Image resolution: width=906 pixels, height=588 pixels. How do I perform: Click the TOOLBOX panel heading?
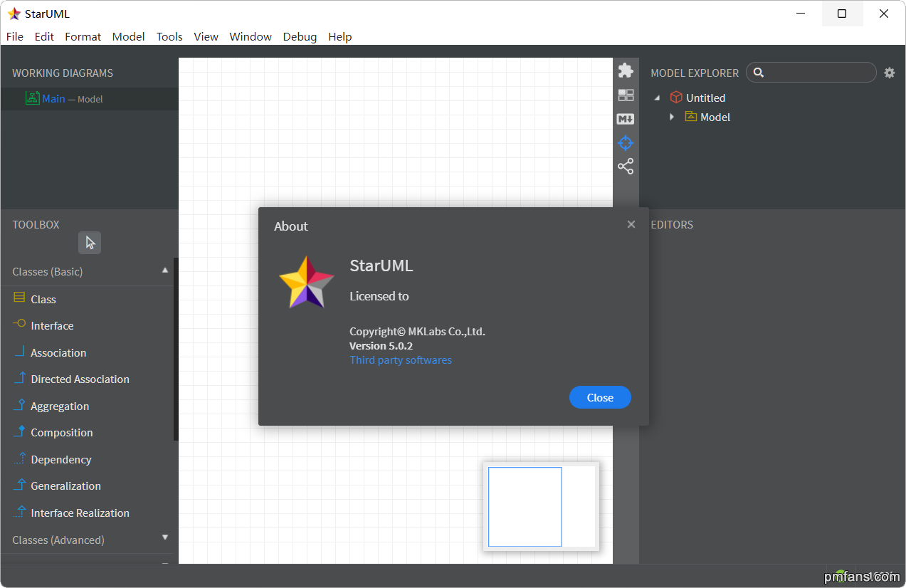[36, 225]
